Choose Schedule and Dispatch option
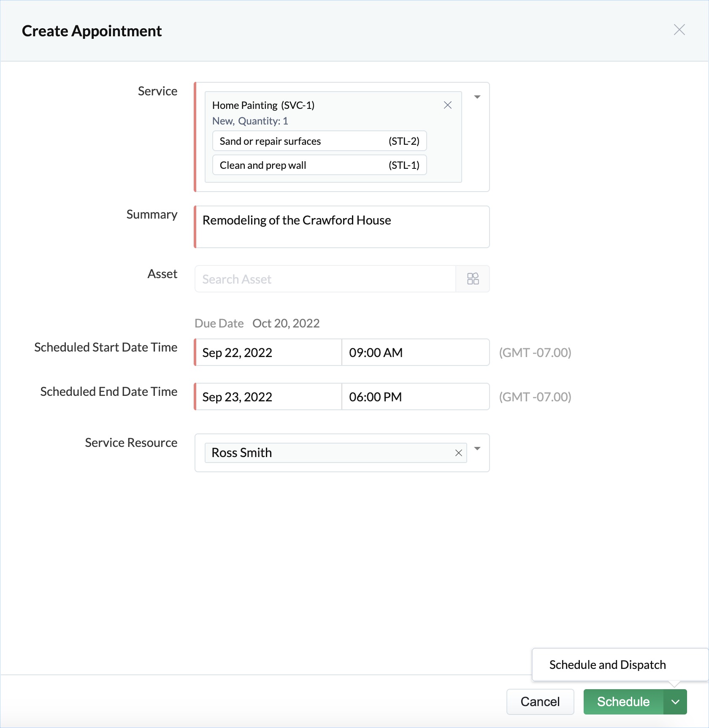The image size is (709, 728). [607, 665]
